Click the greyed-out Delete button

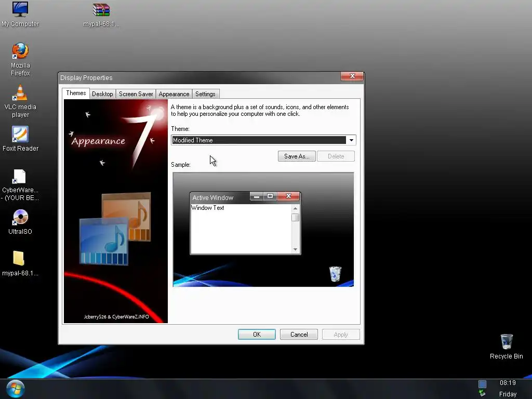(x=336, y=156)
